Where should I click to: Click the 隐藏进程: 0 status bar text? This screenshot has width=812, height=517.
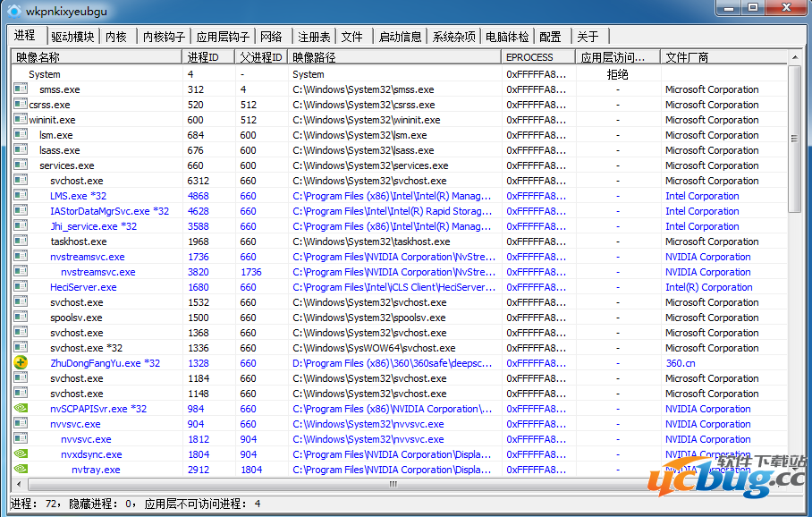pyautogui.click(x=102, y=504)
